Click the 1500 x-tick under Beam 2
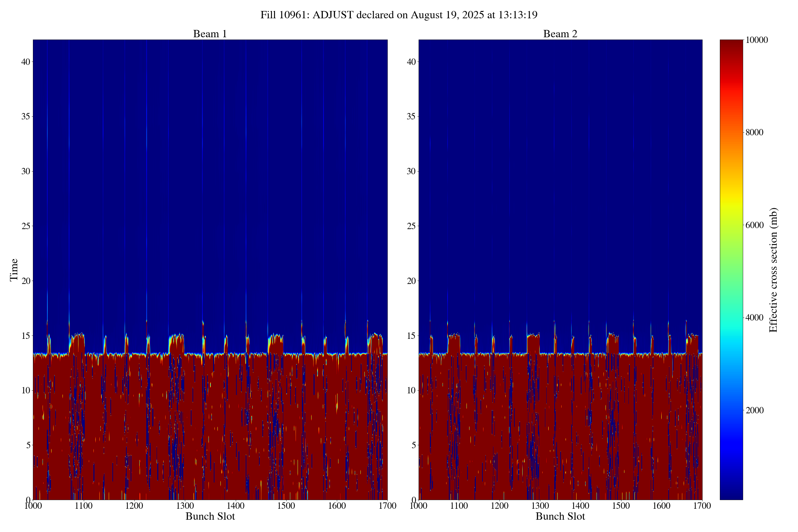 (621, 506)
